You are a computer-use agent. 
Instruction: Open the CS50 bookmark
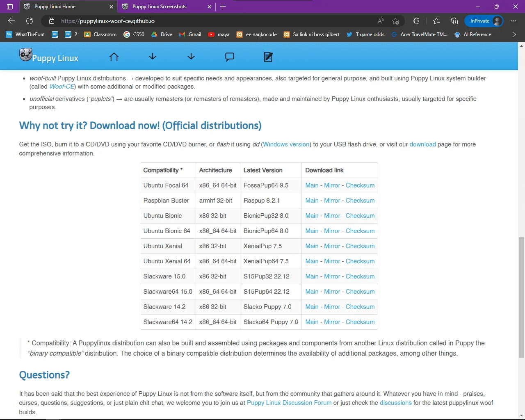pyautogui.click(x=134, y=34)
